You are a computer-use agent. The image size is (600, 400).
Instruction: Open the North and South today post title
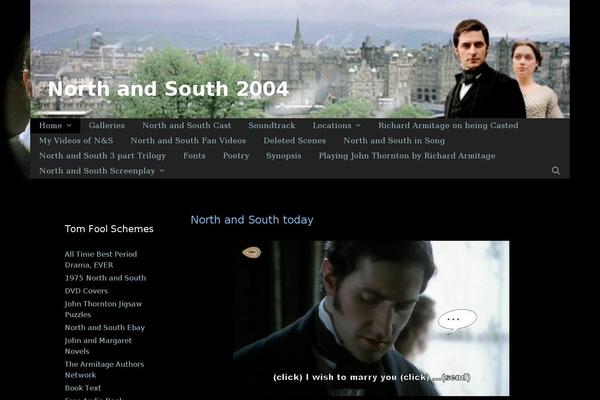[252, 220]
